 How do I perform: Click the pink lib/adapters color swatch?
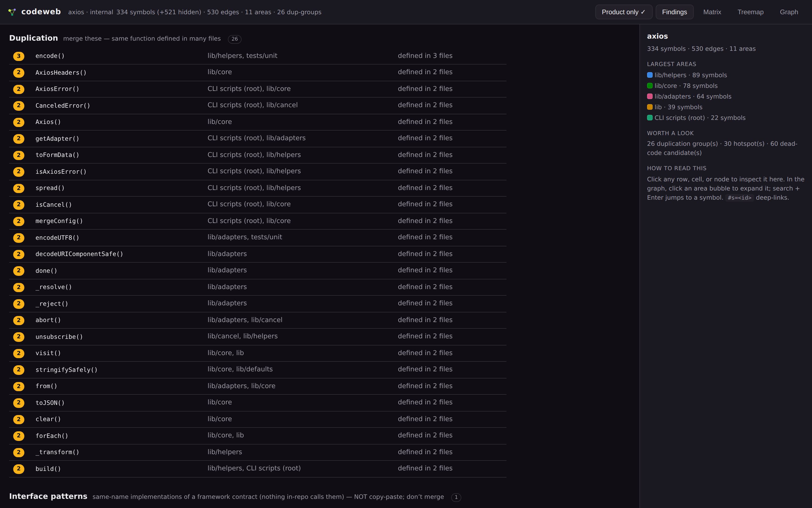[x=650, y=97]
